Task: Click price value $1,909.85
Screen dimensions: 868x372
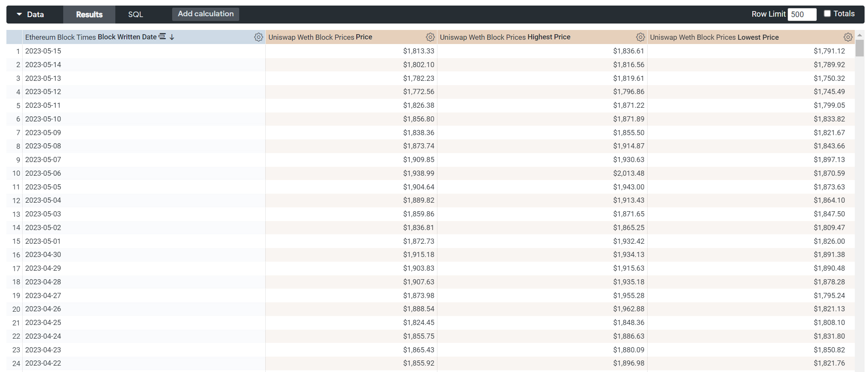Action: (x=419, y=159)
